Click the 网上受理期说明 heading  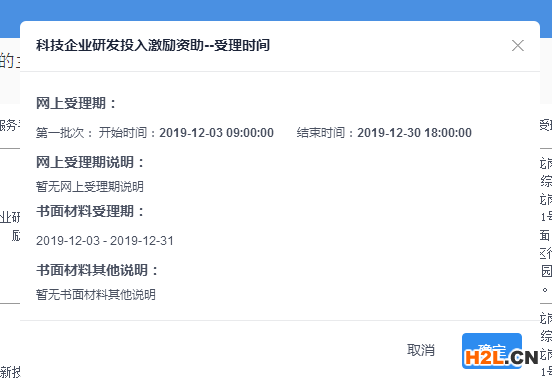pos(90,162)
